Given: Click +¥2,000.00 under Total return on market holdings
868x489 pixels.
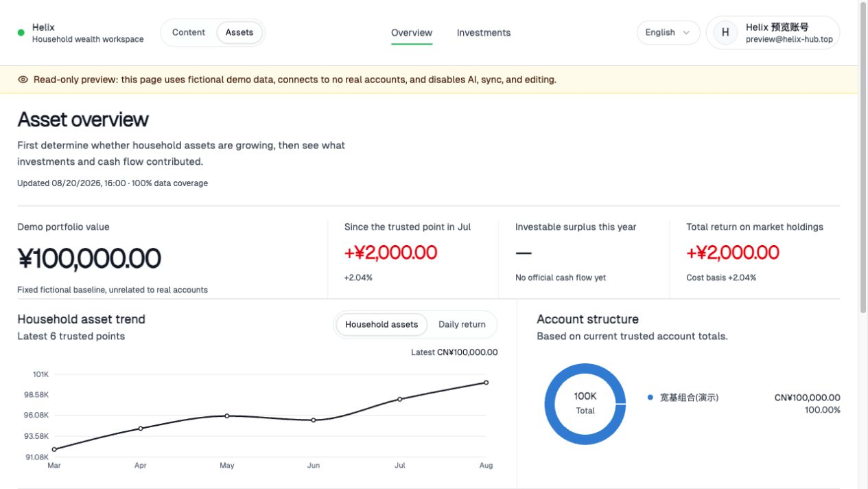Looking at the screenshot, I should tap(733, 253).
